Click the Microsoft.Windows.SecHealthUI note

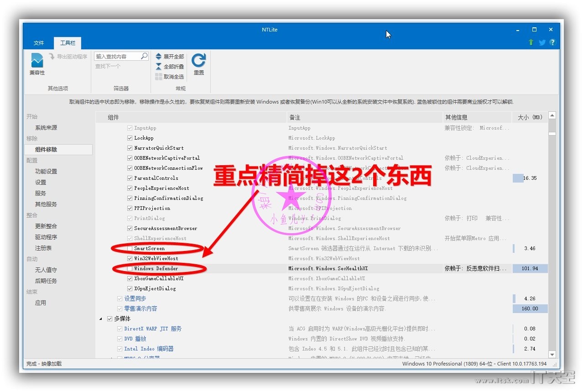click(328, 268)
